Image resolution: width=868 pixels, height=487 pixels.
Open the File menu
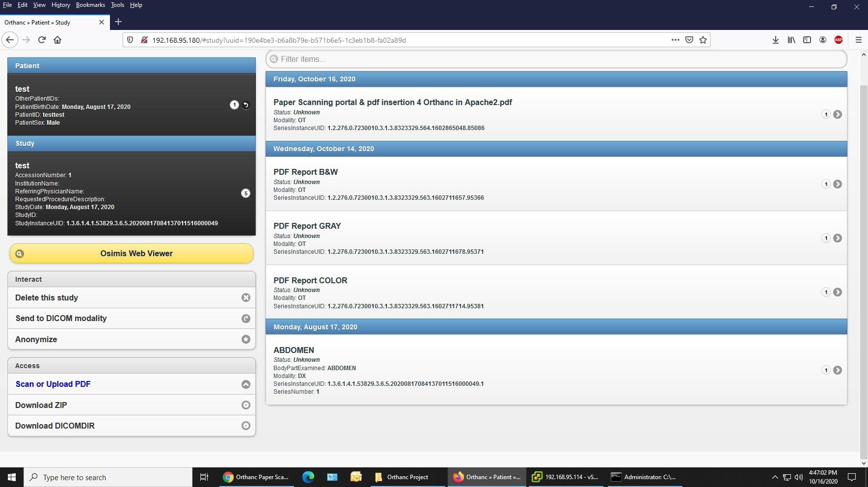coord(7,5)
